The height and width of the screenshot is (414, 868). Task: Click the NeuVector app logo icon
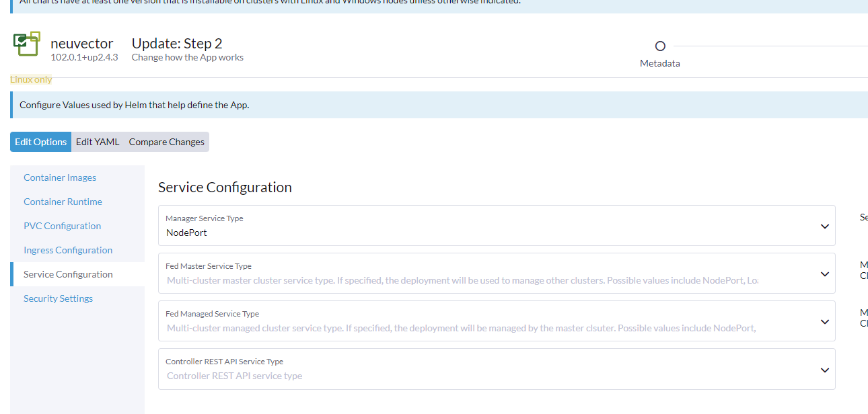pos(26,43)
